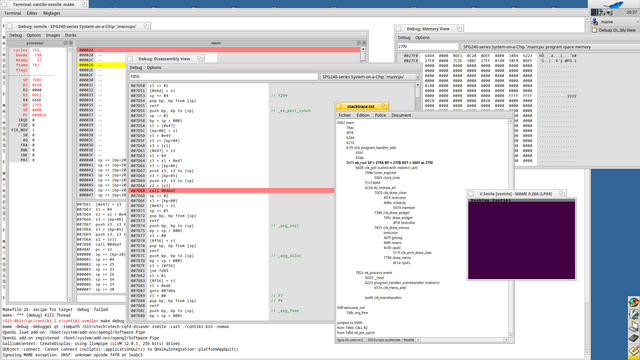Zoom the V.Smile MAME window using tab icon
640x360 pixels.
562,193
